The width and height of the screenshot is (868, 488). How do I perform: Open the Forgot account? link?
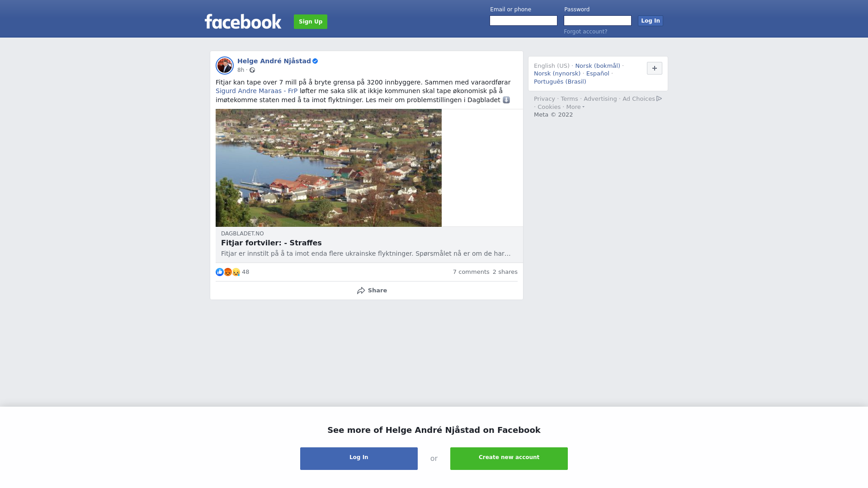click(585, 32)
